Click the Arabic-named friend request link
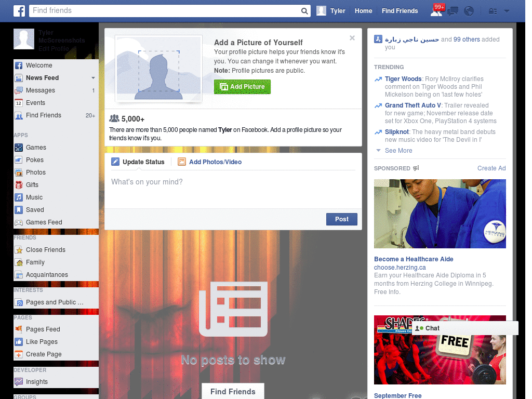This screenshot has width=532, height=399. [412, 39]
